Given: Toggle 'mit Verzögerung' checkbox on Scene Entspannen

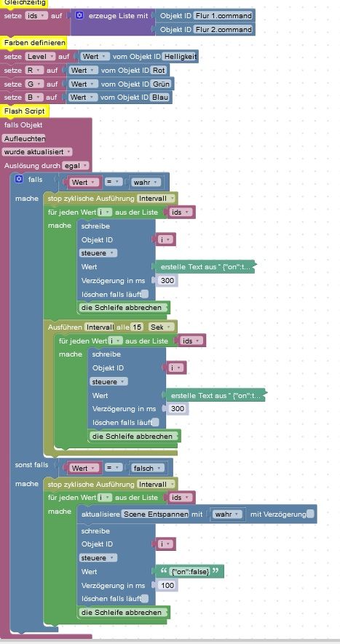Looking at the screenshot, I should tap(310, 514).
